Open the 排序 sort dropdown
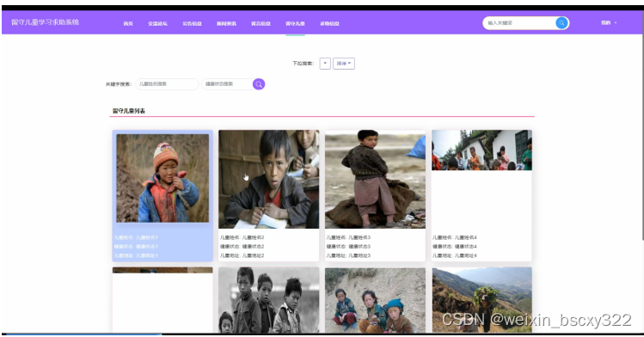 pyautogui.click(x=344, y=64)
